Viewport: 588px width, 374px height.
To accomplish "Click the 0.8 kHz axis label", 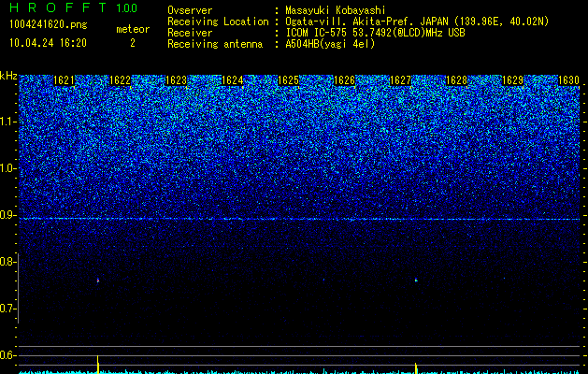I will click(7, 262).
